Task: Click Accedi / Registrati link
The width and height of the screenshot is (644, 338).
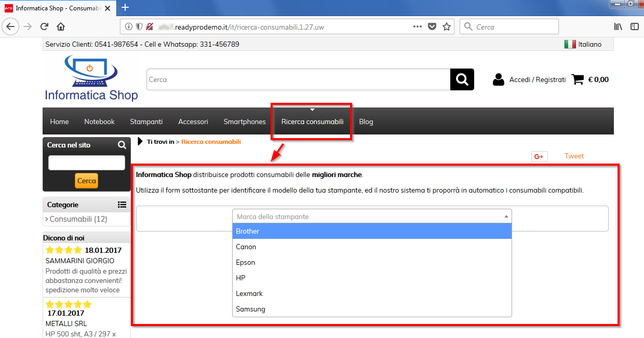Action: (x=538, y=79)
